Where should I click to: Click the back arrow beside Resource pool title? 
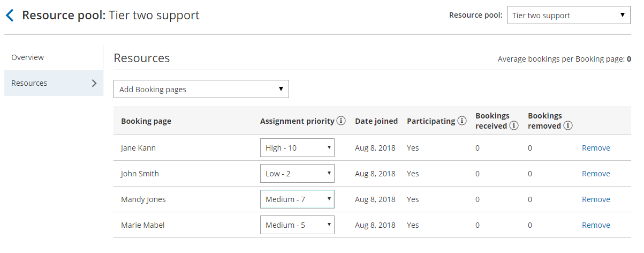[x=10, y=16]
